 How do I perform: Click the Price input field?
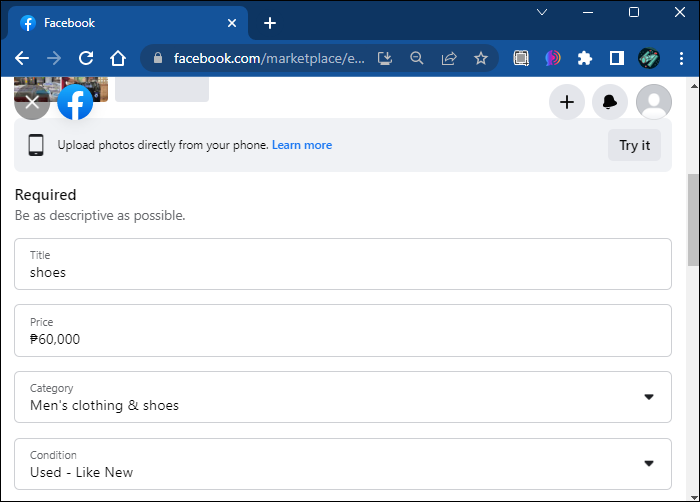(x=342, y=331)
